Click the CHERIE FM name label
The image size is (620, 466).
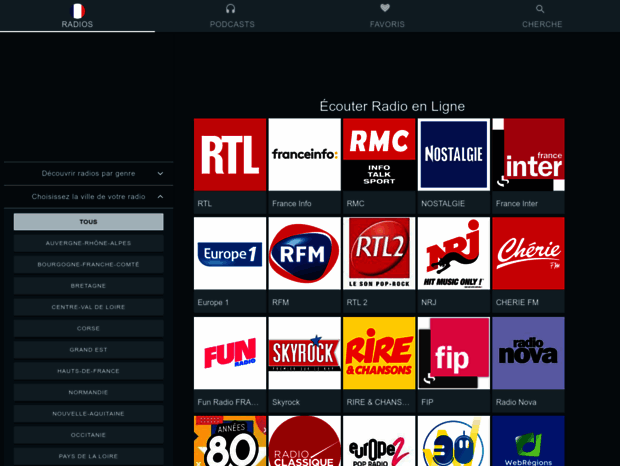pos(517,302)
